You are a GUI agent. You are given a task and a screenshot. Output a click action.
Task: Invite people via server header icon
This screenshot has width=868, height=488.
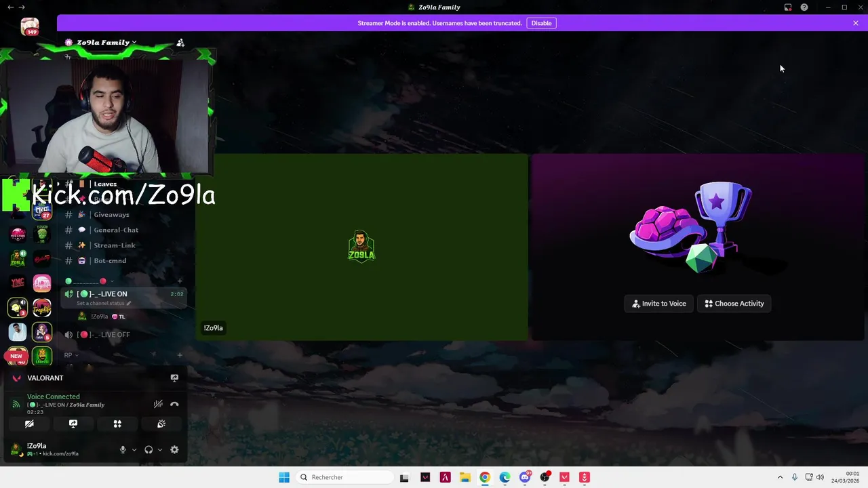tap(180, 42)
